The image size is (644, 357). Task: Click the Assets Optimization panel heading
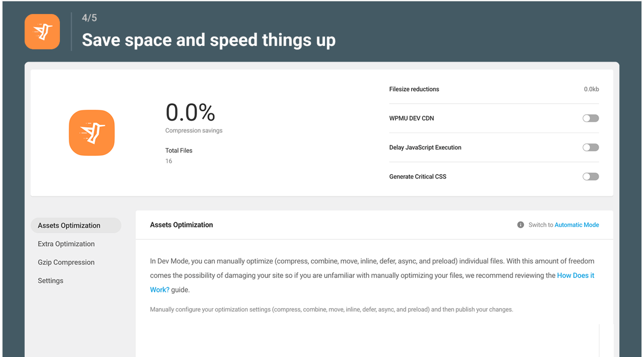pos(181,225)
